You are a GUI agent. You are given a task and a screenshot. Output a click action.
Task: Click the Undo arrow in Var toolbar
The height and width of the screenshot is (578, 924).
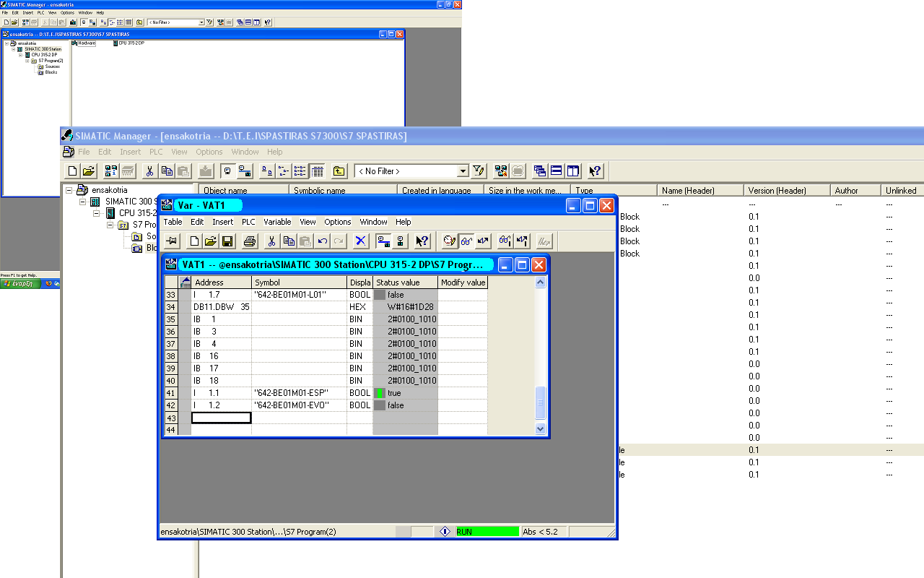click(322, 241)
